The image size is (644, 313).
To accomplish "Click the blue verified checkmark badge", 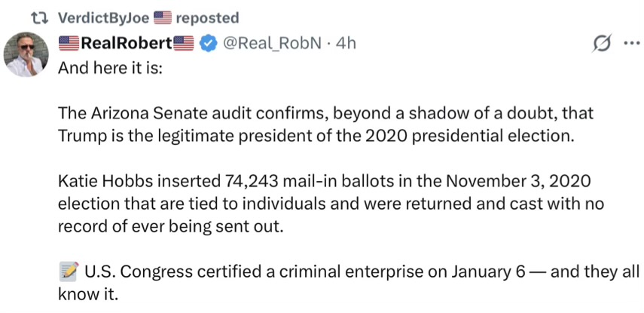I will 207,44.
